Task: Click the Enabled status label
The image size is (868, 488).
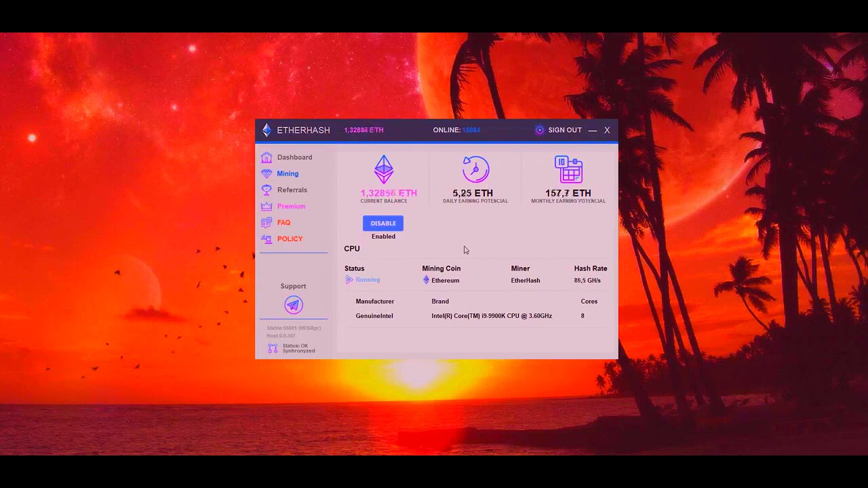Action: click(x=383, y=237)
